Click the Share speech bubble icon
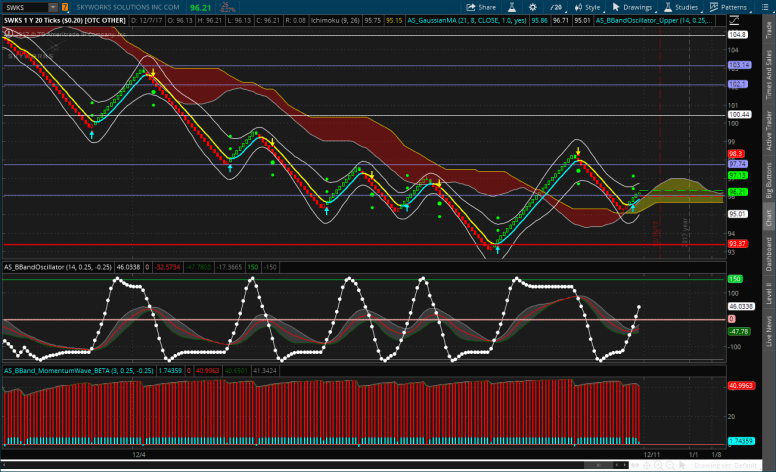 [x=469, y=6]
